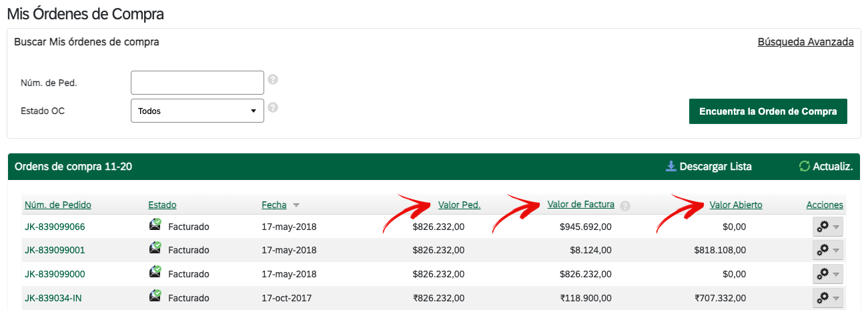Open the Búsqueda Avanzada link
868x310 pixels.
(806, 41)
